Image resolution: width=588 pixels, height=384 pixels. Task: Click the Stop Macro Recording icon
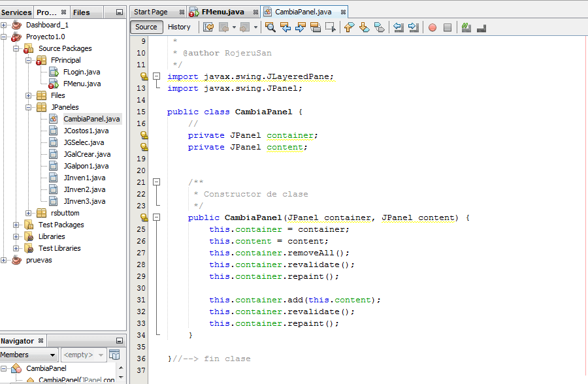point(447,27)
